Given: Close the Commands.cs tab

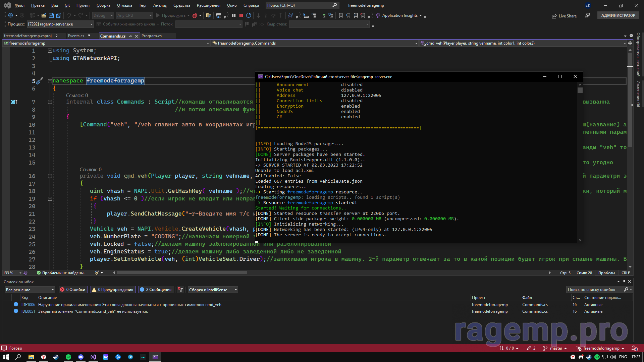Looking at the screenshot, I should pyautogui.click(x=137, y=36).
